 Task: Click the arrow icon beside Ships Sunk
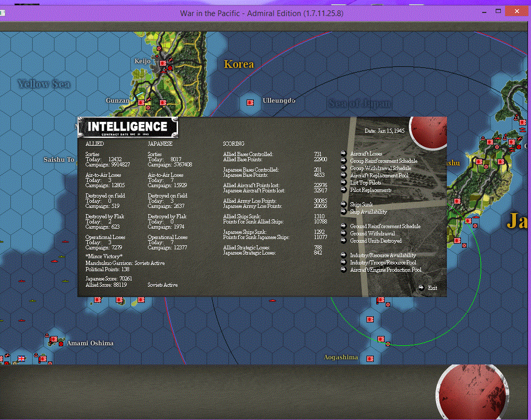[x=344, y=204]
